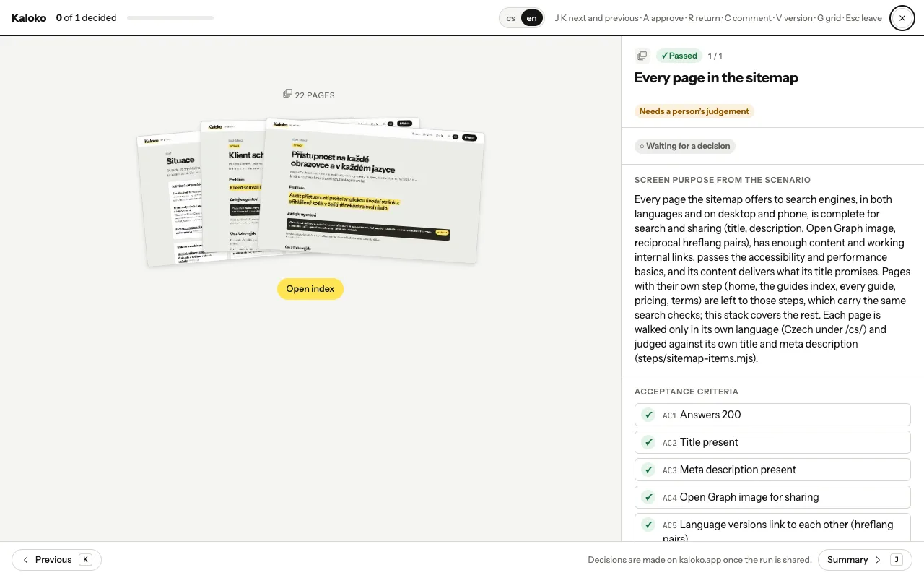
Task: Go to the Previous item
Action: pos(56,560)
